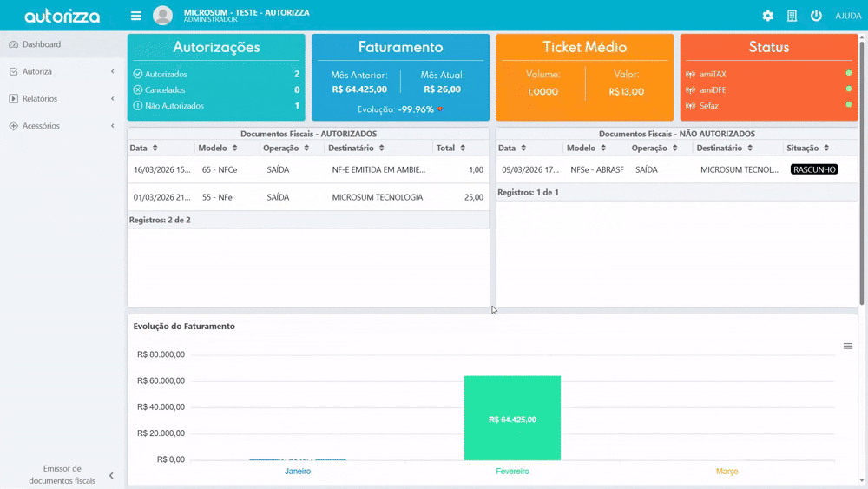The image size is (868, 489).
Task: Click the AJUDA help link
Action: click(x=847, y=16)
